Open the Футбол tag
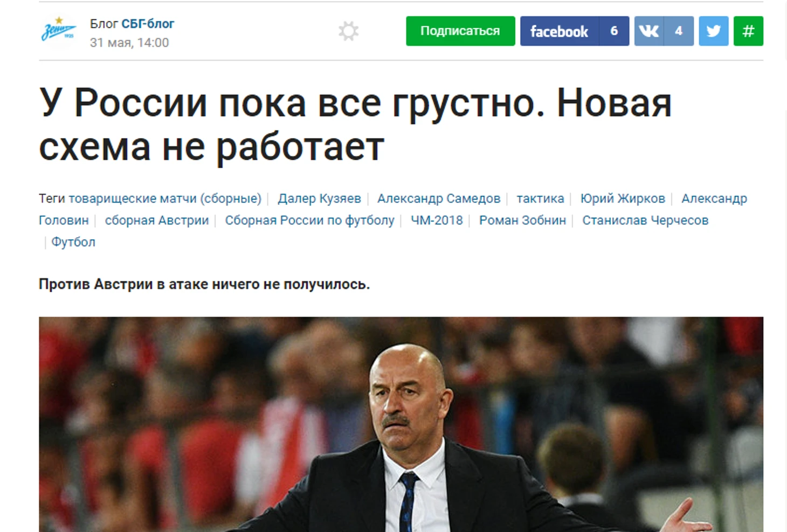The width and height of the screenshot is (787, 532). [x=73, y=242]
